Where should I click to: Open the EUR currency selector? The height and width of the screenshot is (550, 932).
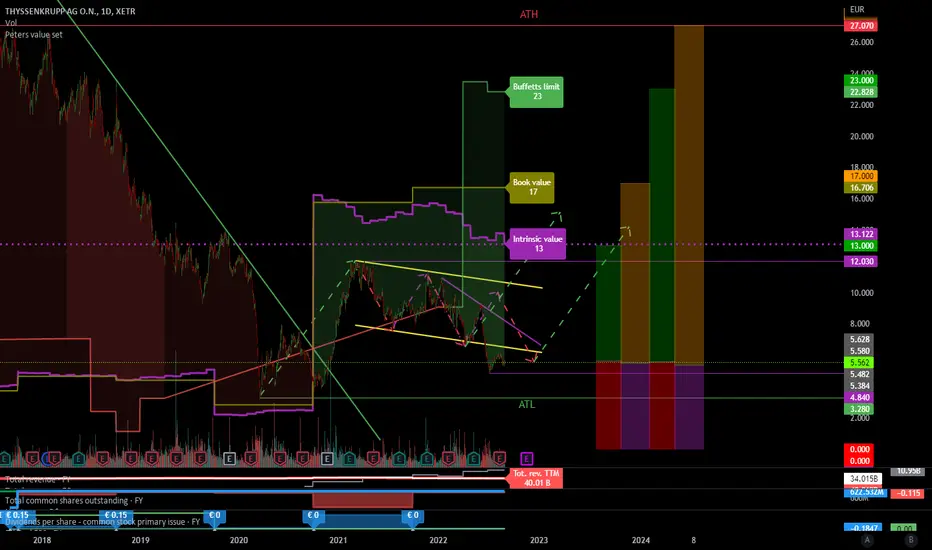click(x=857, y=10)
